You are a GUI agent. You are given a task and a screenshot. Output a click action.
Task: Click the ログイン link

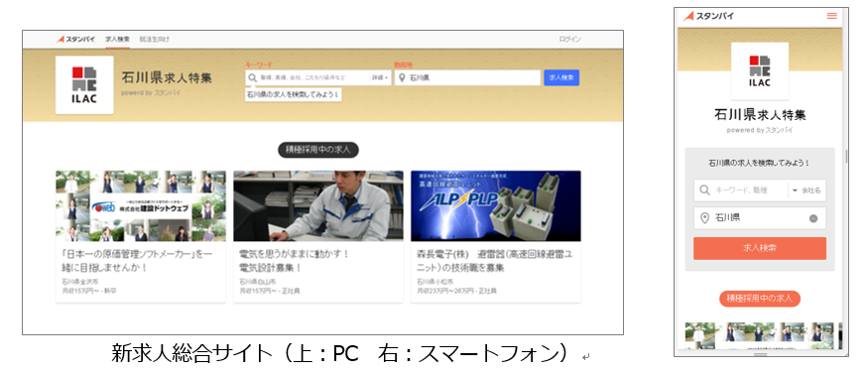(x=569, y=40)
